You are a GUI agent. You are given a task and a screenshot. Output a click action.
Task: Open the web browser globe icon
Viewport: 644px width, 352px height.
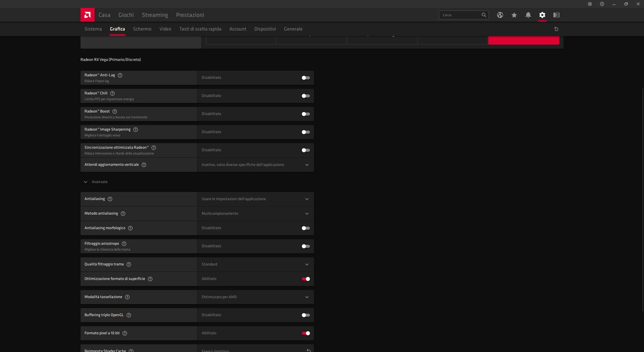(500, 15)
